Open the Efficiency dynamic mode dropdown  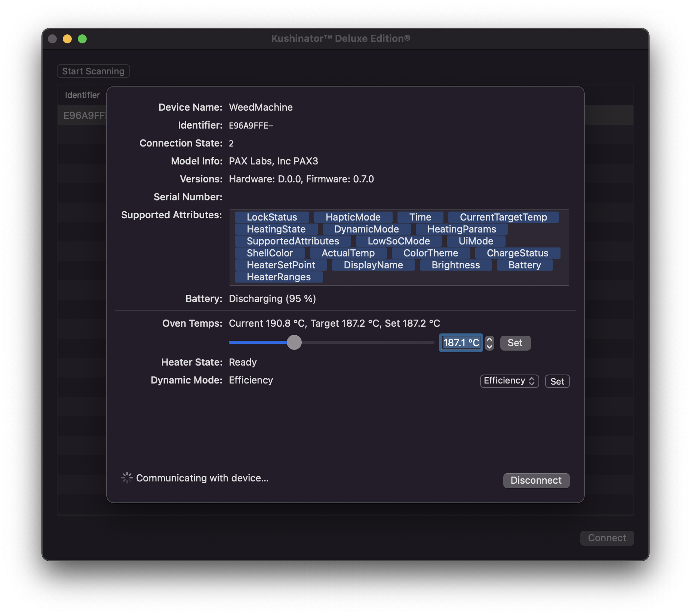coord(509,381)
